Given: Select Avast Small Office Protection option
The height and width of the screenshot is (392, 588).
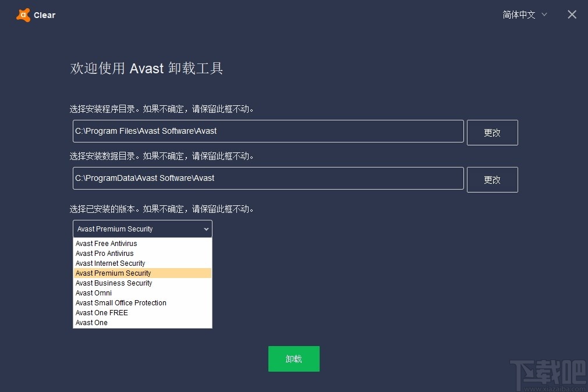Looking at the screenshot, I should point(121,302).
